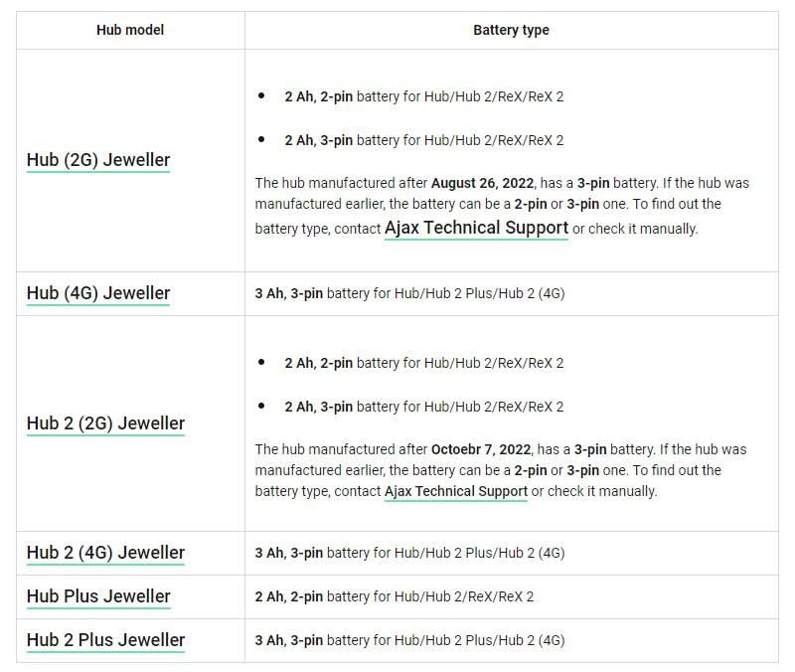This screenshot has width=795, height=672.
Task: Select the 2-pin bullet in Hub (2G) Jeweller row
Action: pyautogui.click(x=423, y=96)
